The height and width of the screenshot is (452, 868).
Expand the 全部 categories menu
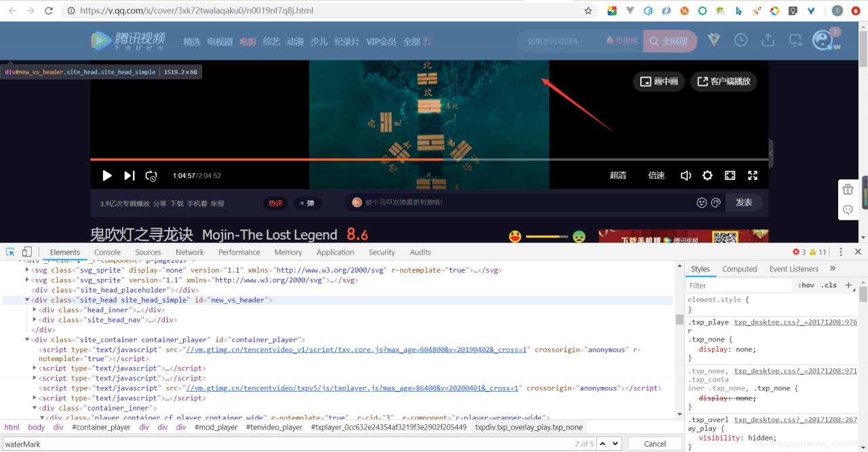(417, 41)
